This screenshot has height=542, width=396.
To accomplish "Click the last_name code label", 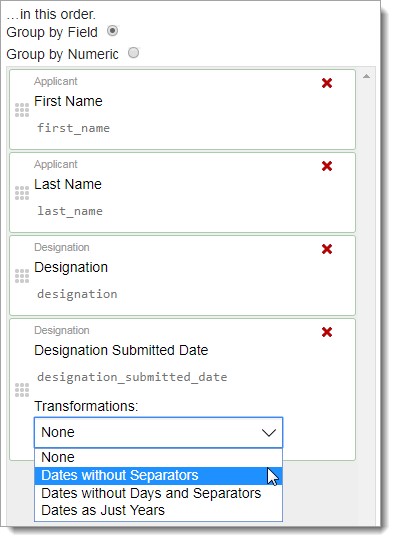I will click(x=70, y=211).
